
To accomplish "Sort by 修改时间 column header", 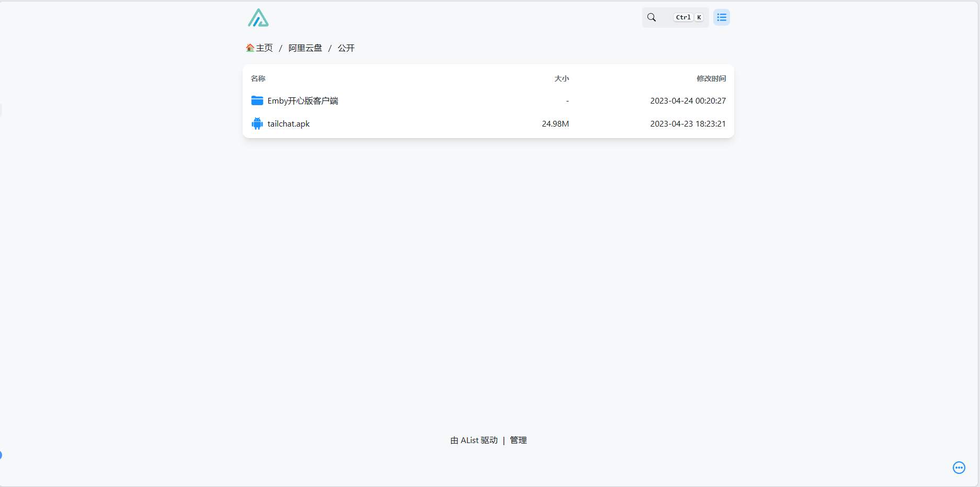I will 711,78.
